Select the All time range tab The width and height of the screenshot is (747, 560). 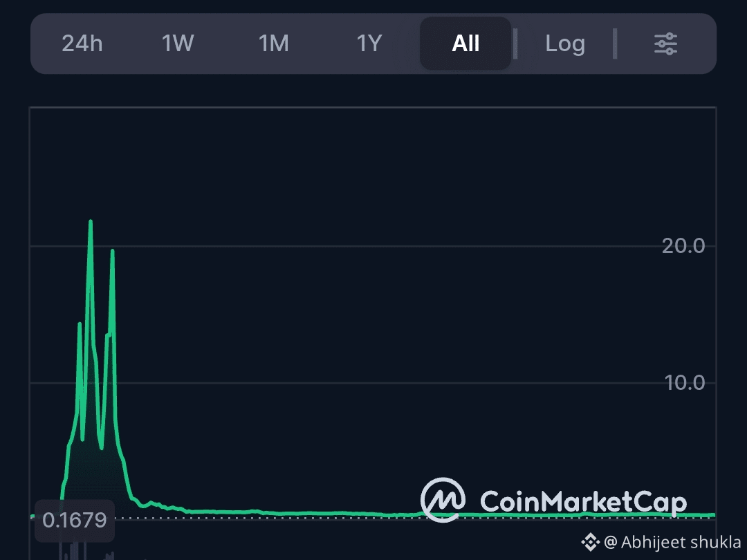pos(465,44)
